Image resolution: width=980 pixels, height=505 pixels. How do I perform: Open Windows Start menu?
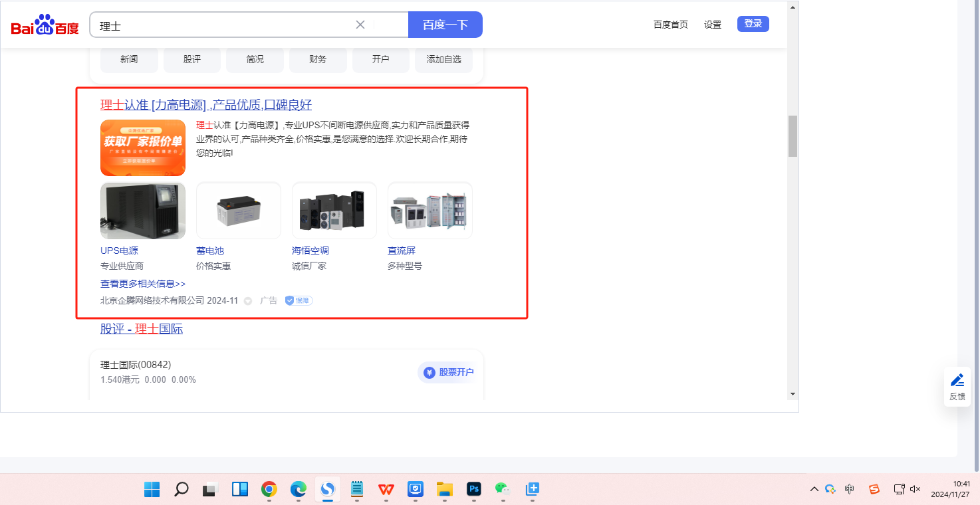point(152,489)
